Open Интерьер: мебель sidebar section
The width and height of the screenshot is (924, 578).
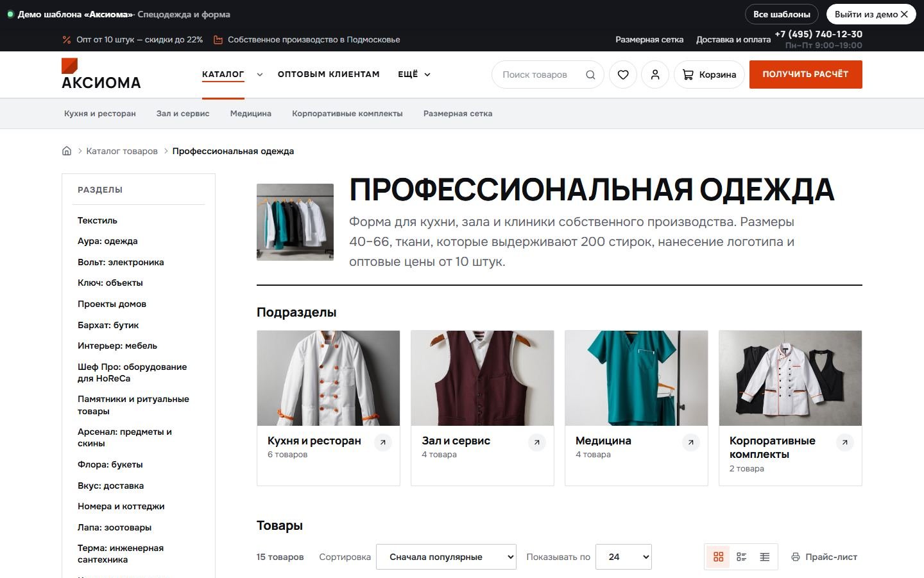117,346
